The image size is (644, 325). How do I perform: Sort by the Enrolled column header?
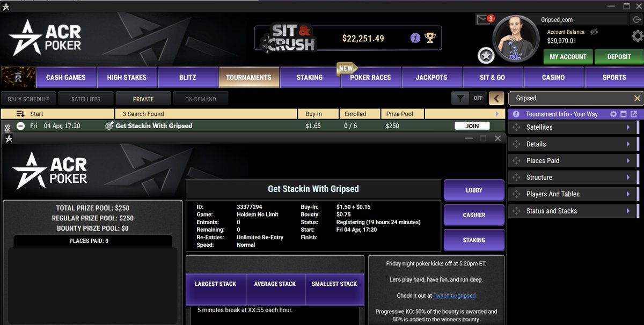pos(360,114)
